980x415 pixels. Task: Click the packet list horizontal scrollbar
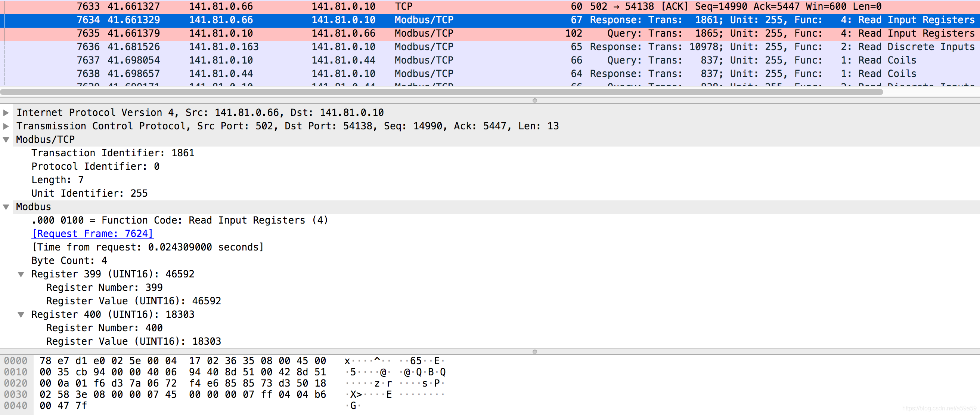pos(441,92)
